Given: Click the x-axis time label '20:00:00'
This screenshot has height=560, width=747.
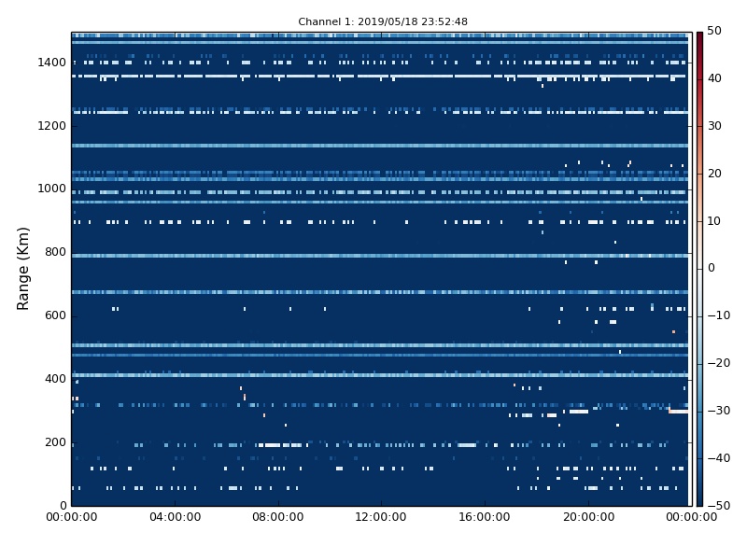Looking at the screenshot, I should coord(588,517).
